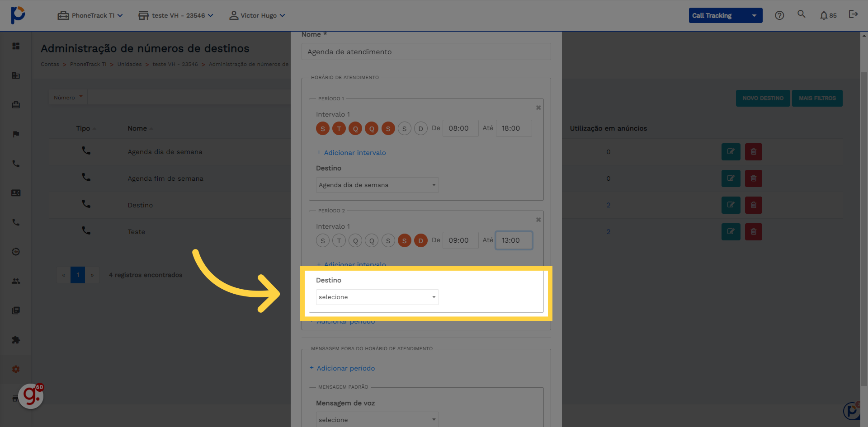Open the Período 2 Destino selecione dropdown

[377, 297]
